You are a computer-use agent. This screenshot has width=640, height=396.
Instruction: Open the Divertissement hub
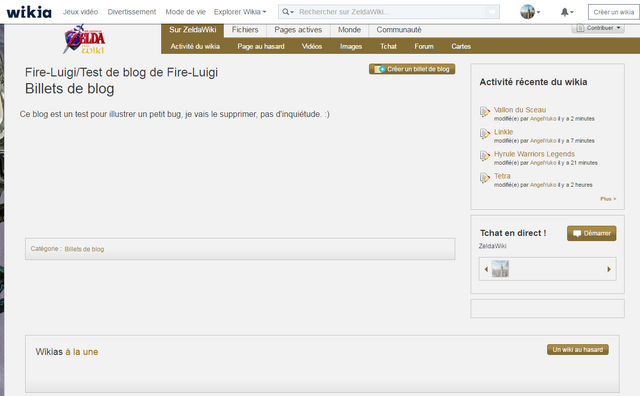[132, 12]
